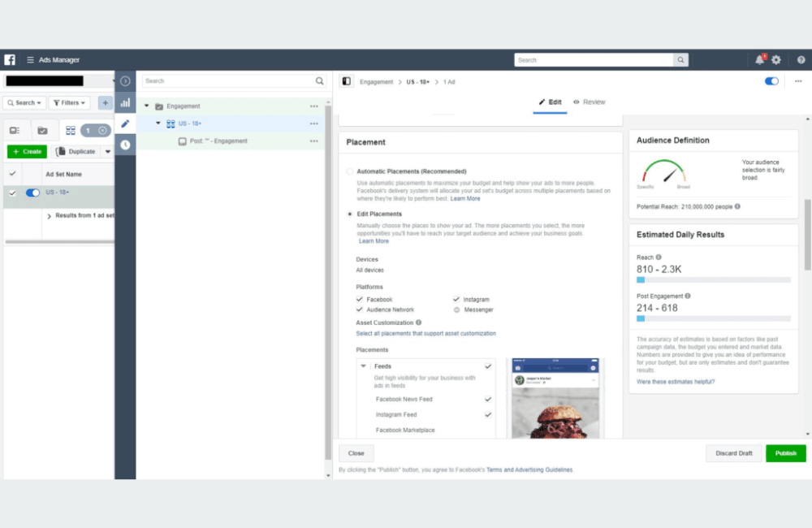Click Engagement in the breadcrumb
The height and width of the screenshot is (528, 812).
[377, 82]
